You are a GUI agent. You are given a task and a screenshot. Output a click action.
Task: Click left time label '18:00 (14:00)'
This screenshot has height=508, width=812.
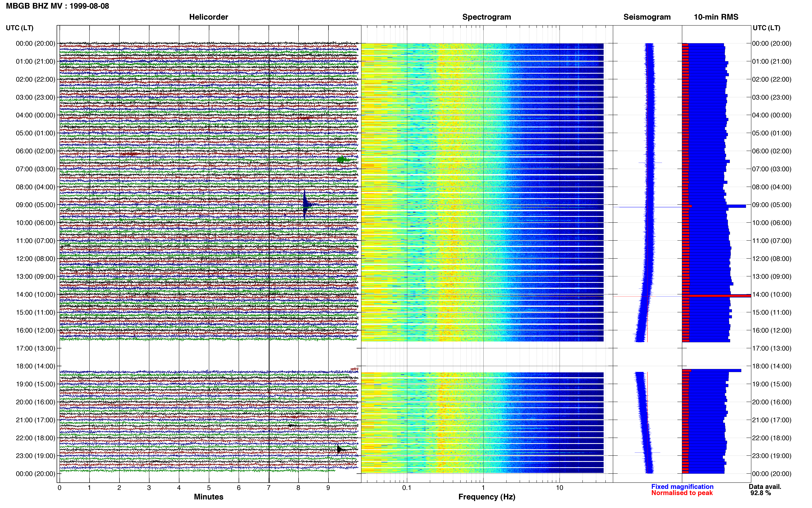(x=36, y=366)
